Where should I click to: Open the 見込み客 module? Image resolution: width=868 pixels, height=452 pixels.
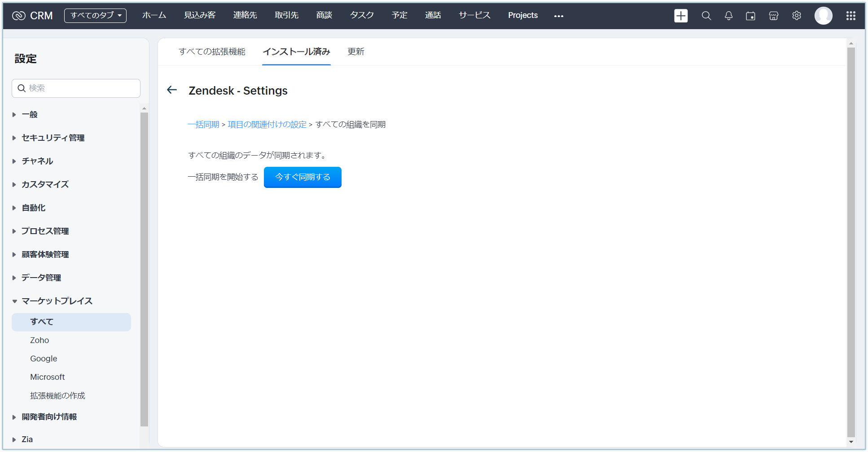200,15
